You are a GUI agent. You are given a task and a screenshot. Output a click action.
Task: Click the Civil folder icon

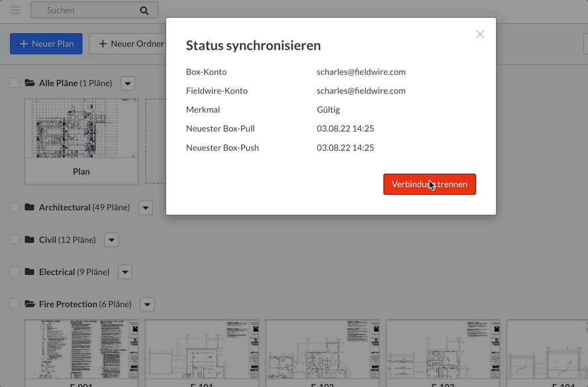(30, 240)
